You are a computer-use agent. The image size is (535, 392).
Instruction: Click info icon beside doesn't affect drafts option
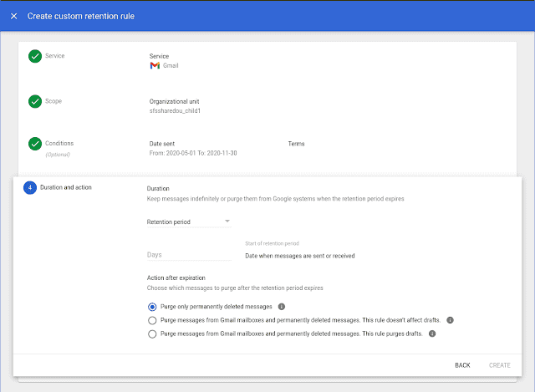tap(450, 320)
